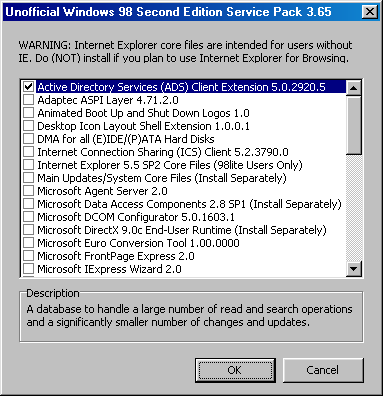
Task: Tick Internet Explorer 5.5 SP2 Core Files box
Action: coord(29,165)
